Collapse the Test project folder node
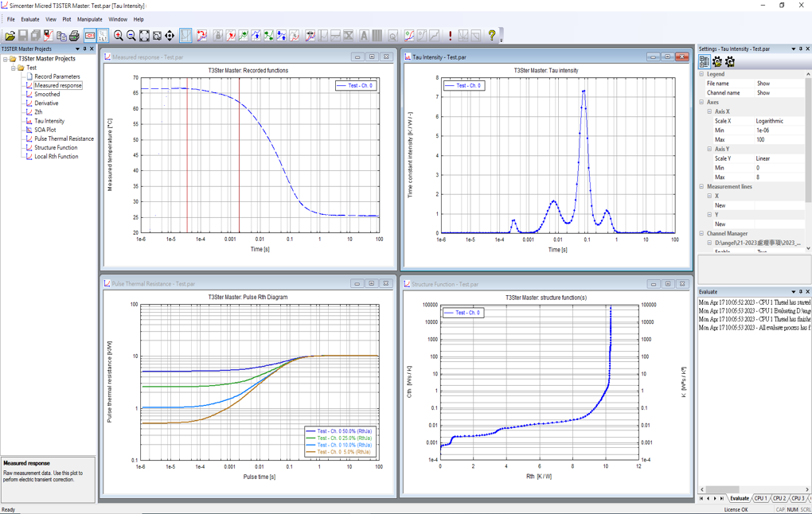Viewport: 812px width, 514px height. pyautogui.click(x=14, y=68)
